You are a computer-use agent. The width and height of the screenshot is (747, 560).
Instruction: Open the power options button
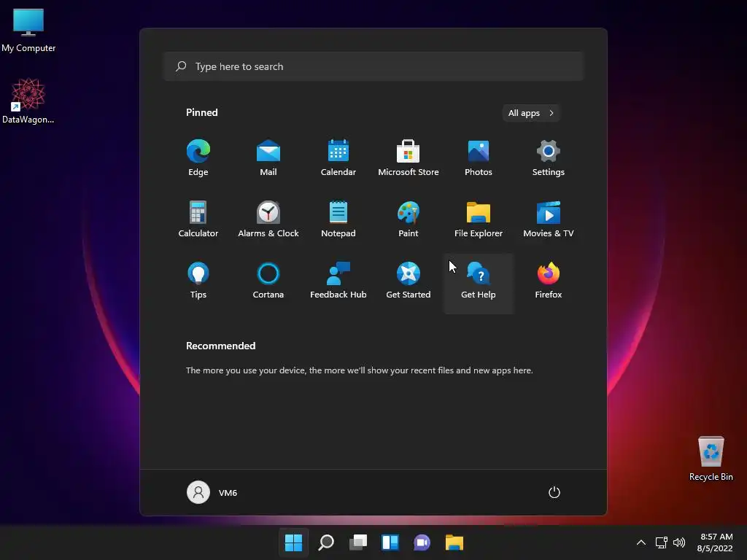tap(554, 492)
